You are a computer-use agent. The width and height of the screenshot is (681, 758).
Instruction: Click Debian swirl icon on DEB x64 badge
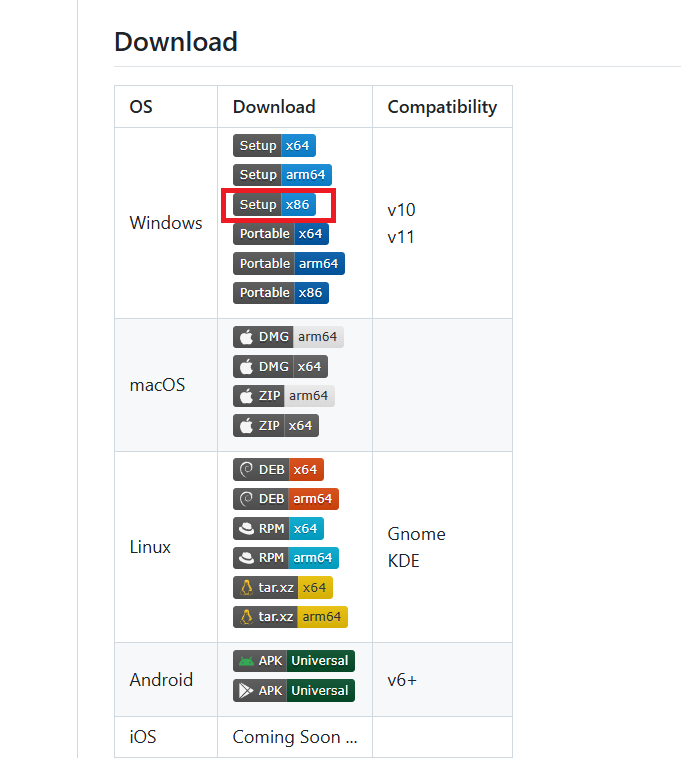coord(246,469)
